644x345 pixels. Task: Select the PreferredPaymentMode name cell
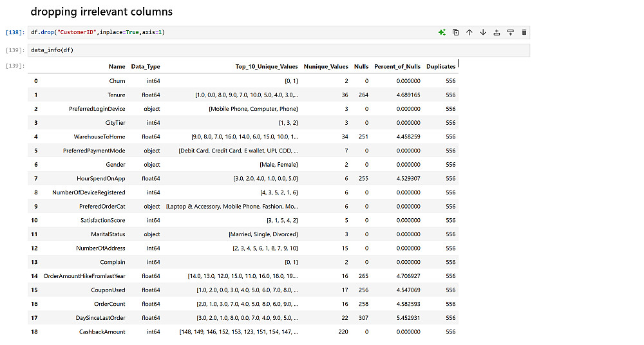[x=94, y=151]
